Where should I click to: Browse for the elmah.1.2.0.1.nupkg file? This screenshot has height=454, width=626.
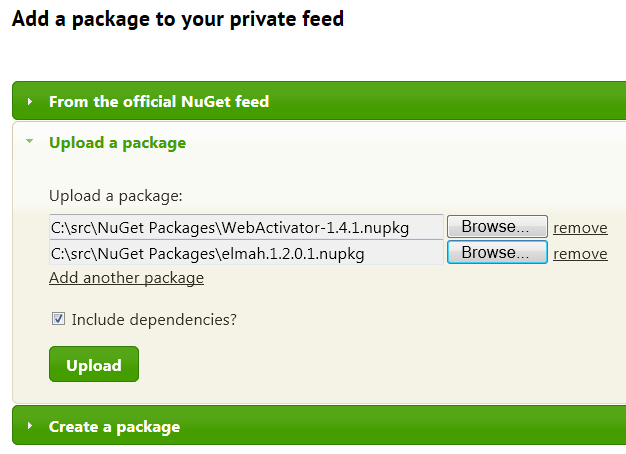[x=497, y=252]
